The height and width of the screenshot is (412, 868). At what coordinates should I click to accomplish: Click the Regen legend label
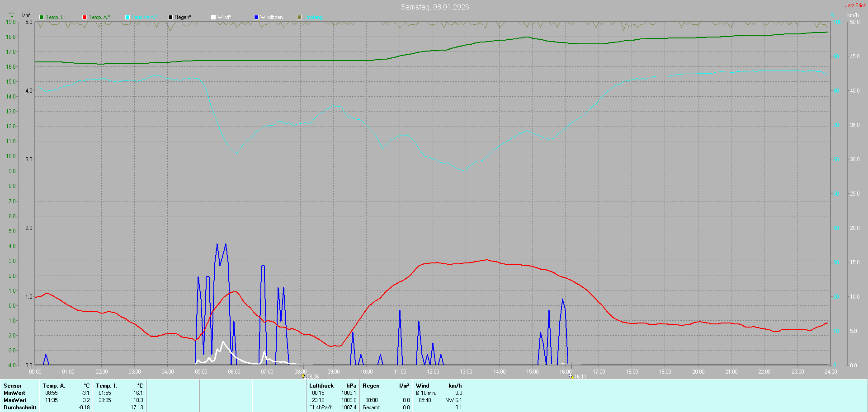[183, 17]
